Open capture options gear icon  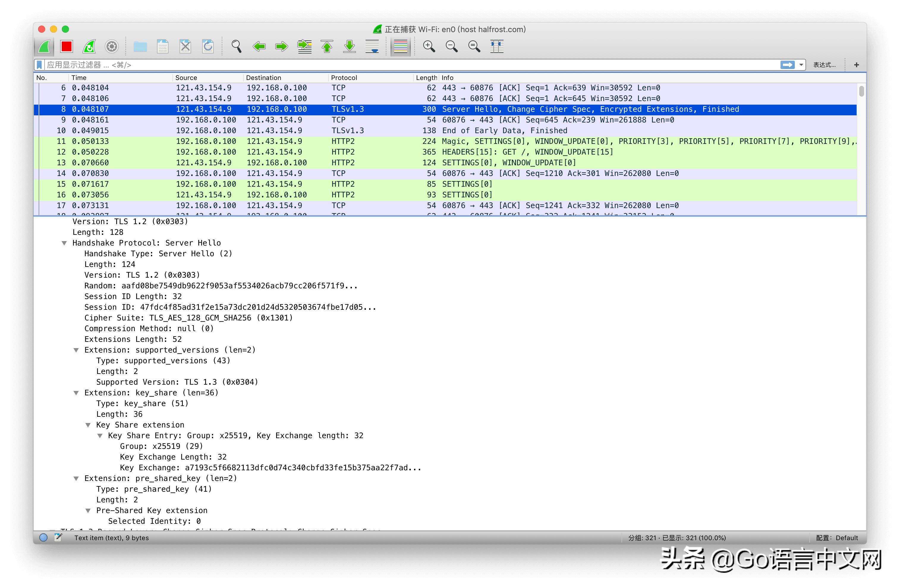pyautogui.click(x=111, y=46)
